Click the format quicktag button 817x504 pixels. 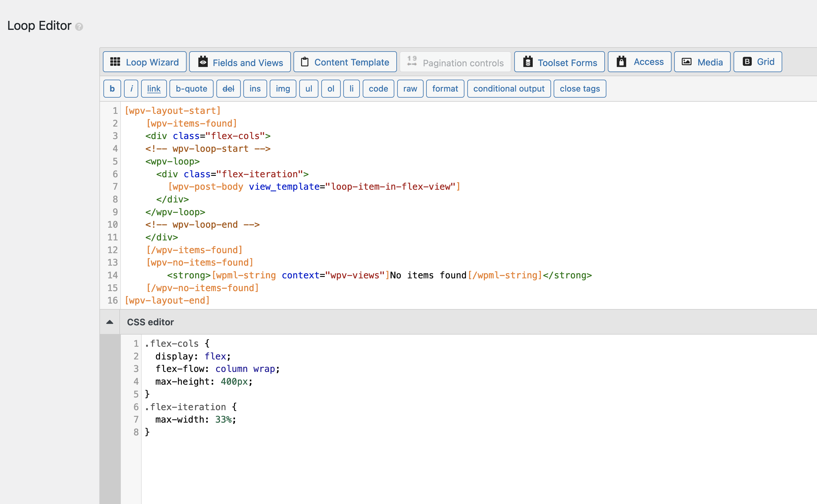point(445,89)
